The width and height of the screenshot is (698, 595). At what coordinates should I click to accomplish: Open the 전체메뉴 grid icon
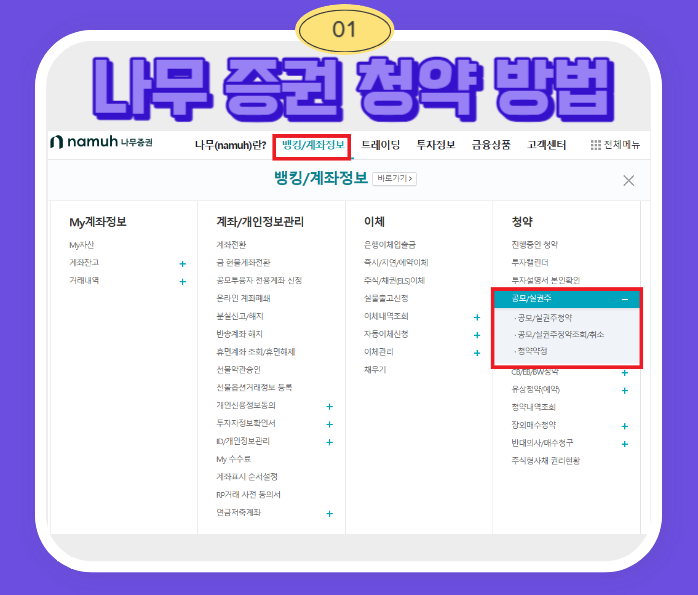[595, 145]
